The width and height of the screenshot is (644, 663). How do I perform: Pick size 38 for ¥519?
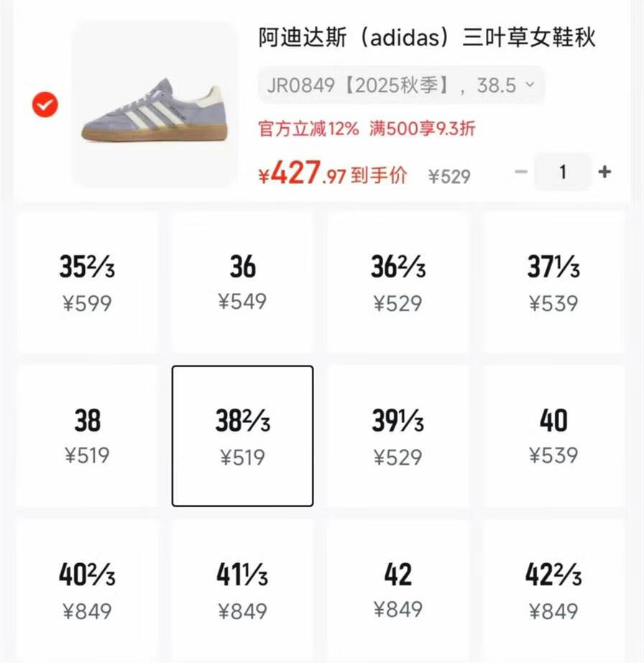pos(87,436)
